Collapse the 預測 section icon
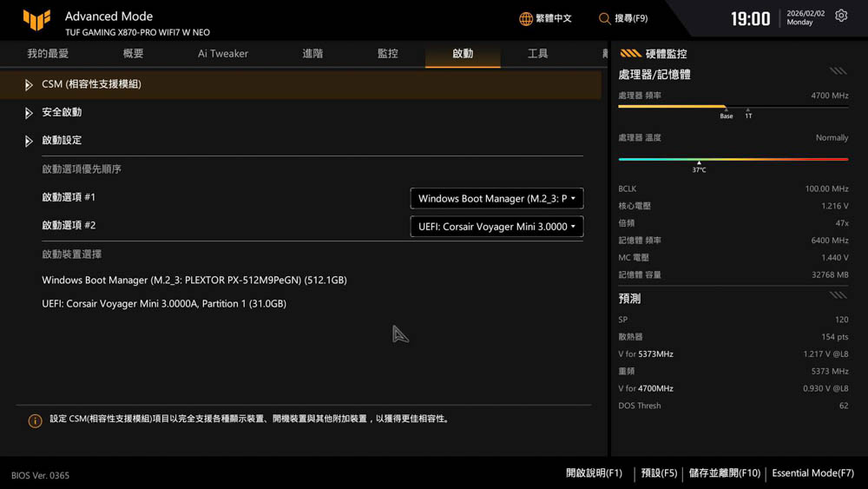The width and height of the screenshot is (868, 489). (x=838, y=296)
